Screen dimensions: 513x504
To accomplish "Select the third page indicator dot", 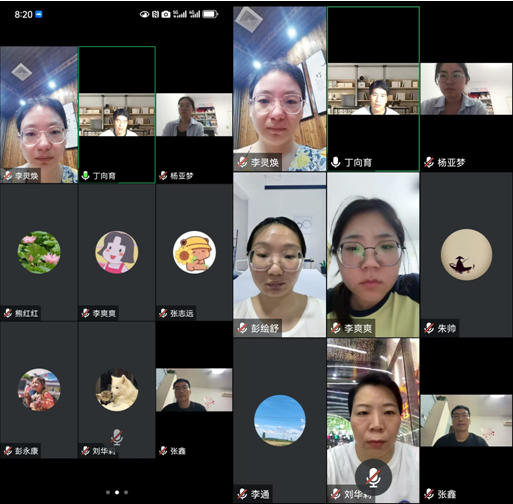I will tap(126, 492).
